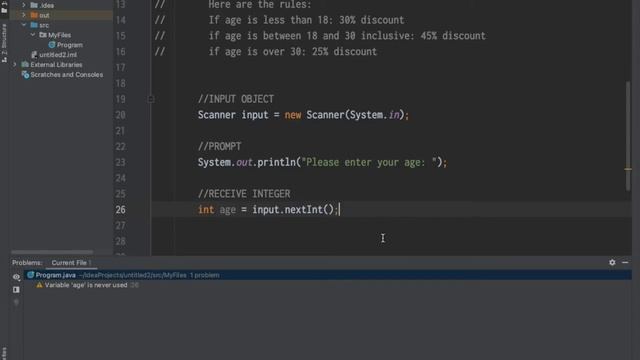640x360 pixels.
Task: Click the src folder label
Action: click(44, 25)
